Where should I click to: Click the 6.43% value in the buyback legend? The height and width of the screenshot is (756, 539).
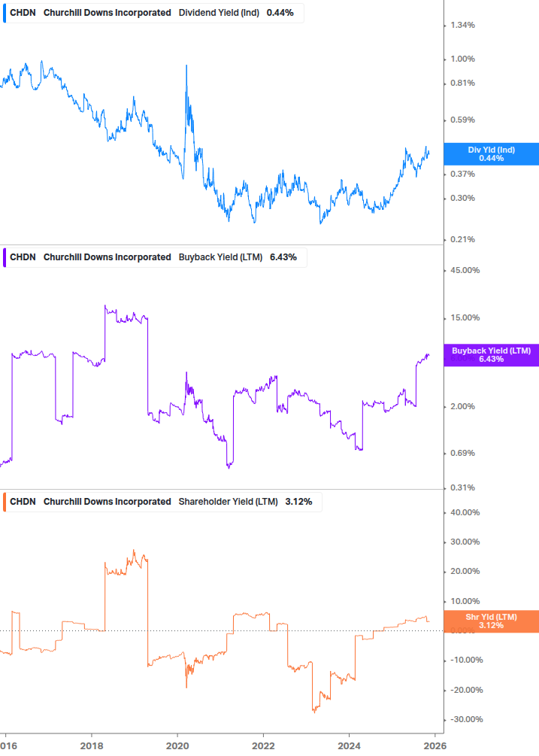[x=283, y=257]
